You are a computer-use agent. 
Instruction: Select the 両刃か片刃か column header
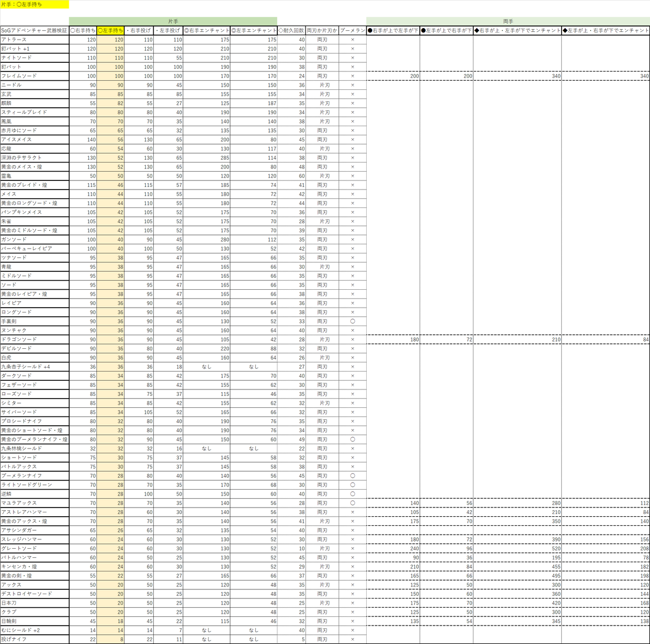click(x=322, y=30)
